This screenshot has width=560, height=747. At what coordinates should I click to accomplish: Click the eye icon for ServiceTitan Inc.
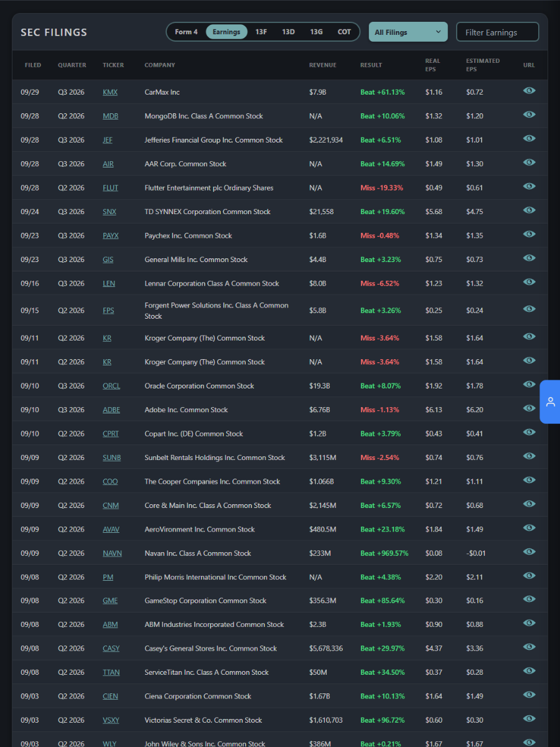[x=529, y=671]
